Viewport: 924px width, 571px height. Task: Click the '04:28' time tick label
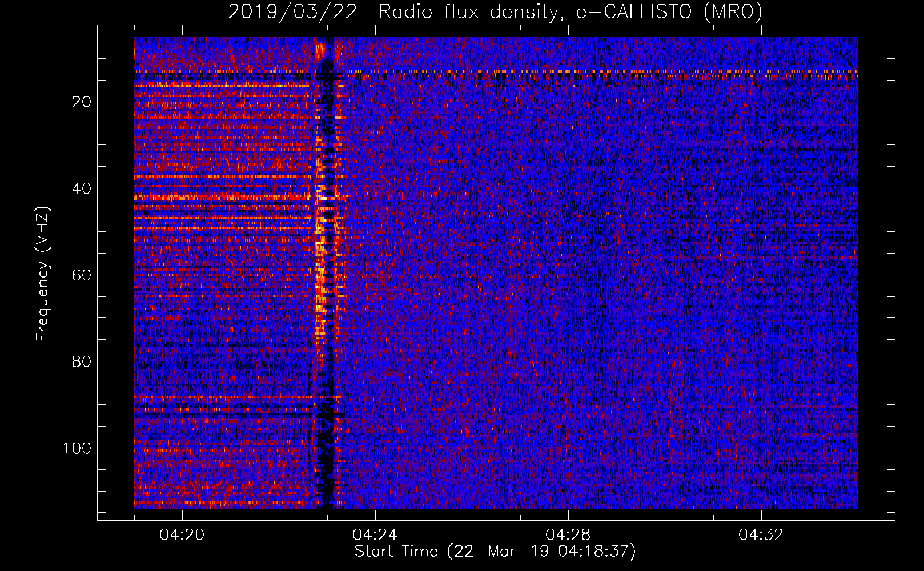click(568, 535)
